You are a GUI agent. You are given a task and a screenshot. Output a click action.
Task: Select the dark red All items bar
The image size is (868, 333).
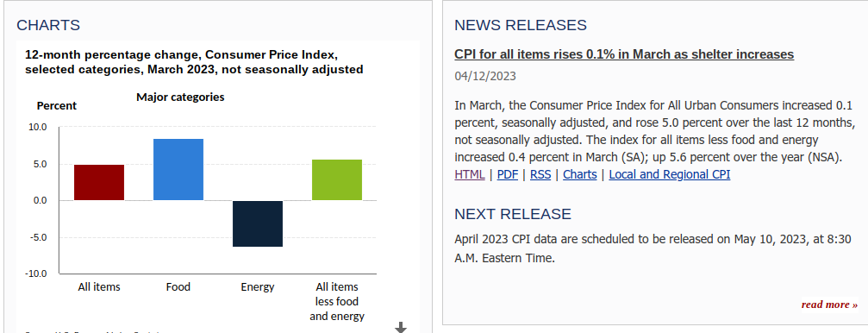99,182
